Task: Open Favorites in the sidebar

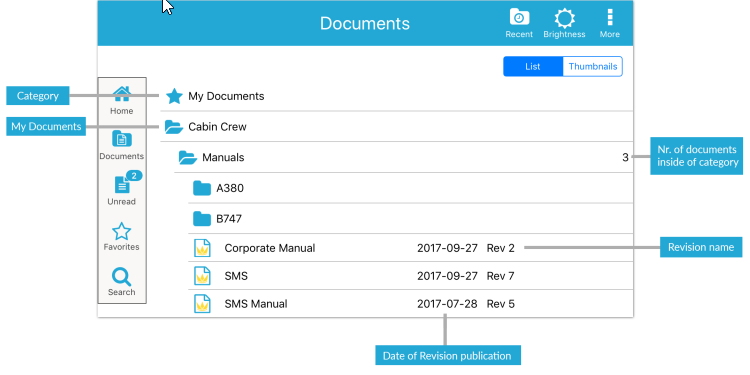Action: [121, 237]
